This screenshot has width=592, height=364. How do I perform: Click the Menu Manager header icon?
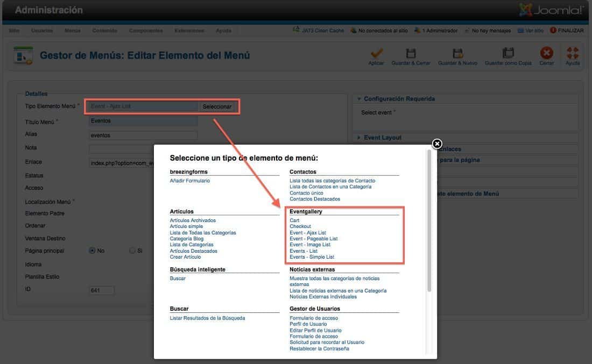23,55
